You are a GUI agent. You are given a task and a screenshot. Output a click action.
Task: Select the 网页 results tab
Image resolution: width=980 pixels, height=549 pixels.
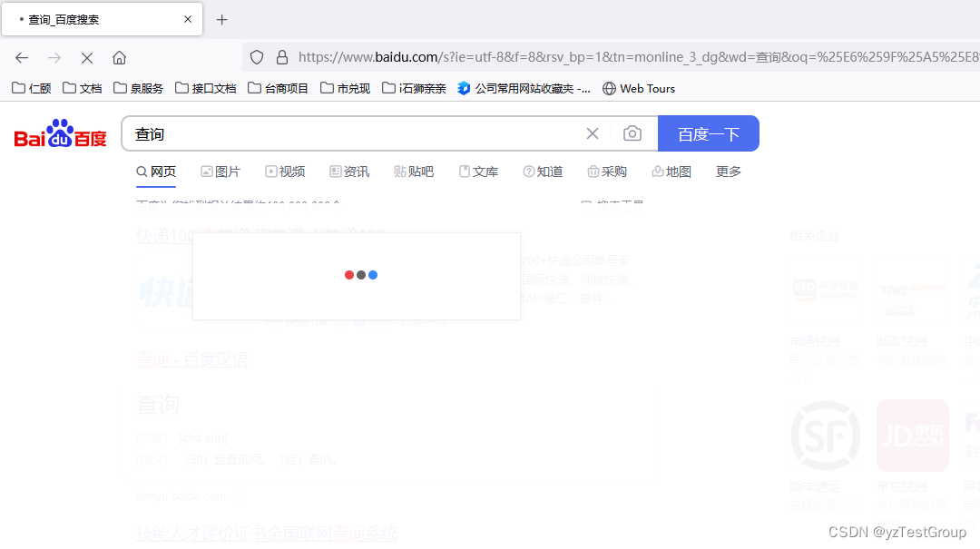(156, 172)
